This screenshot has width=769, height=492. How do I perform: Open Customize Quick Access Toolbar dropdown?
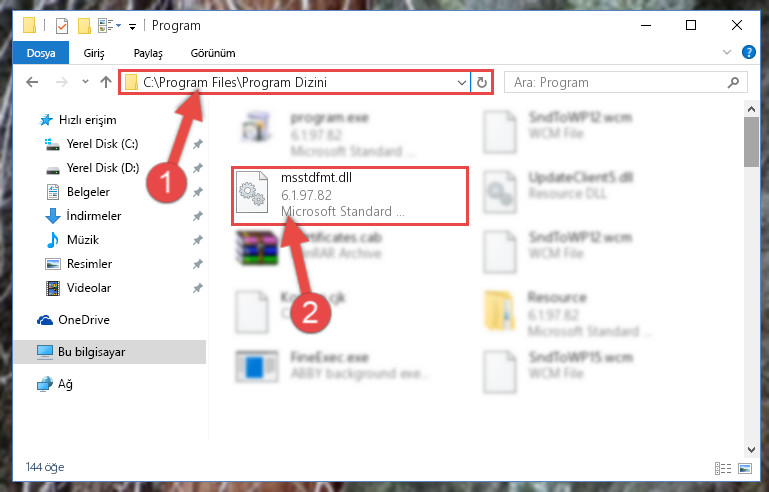132,26
